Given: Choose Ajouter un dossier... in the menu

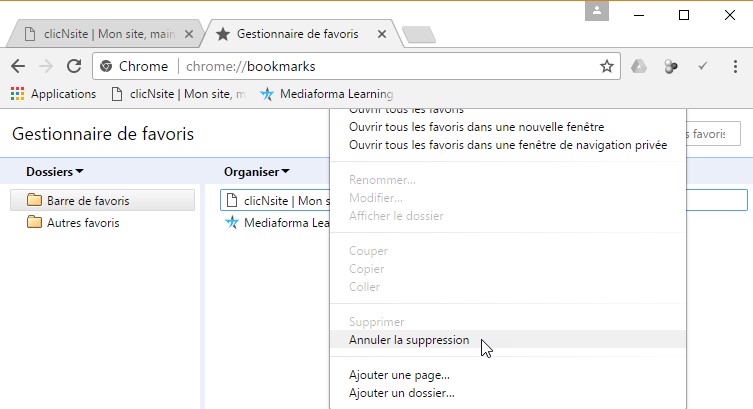Looking at the screenshot, I should 401,393.
